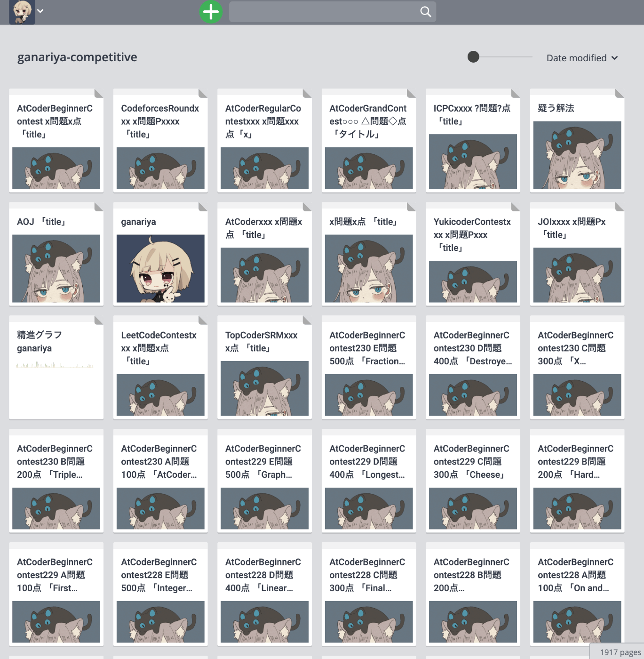644x659 pixels.
Task: Open the AtCoderRegularContestxxx template card
Action: 264,141
